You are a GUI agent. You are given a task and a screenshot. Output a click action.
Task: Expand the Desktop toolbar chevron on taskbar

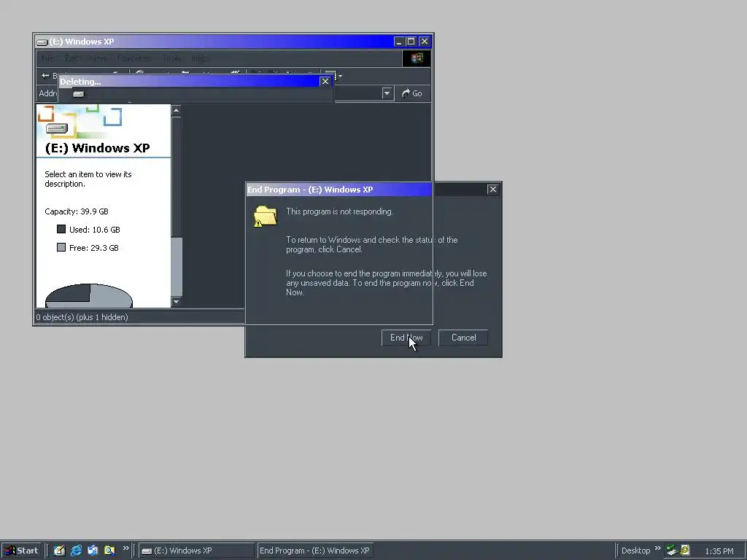click(x=658, y=548)
